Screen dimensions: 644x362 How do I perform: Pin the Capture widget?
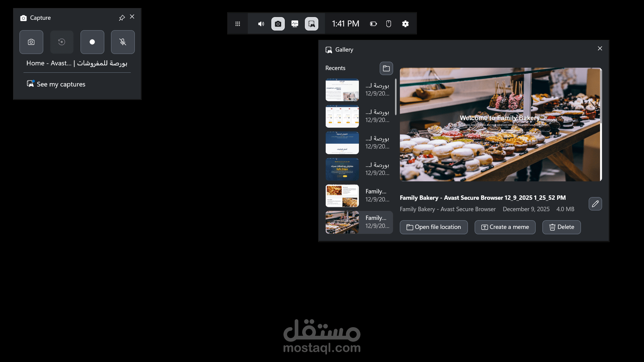[122, 18]
